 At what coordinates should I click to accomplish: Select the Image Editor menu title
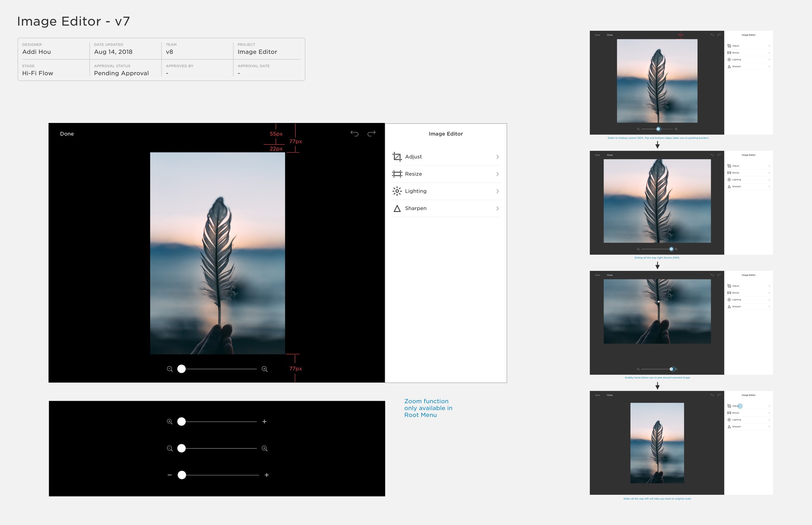pos(447,134)
